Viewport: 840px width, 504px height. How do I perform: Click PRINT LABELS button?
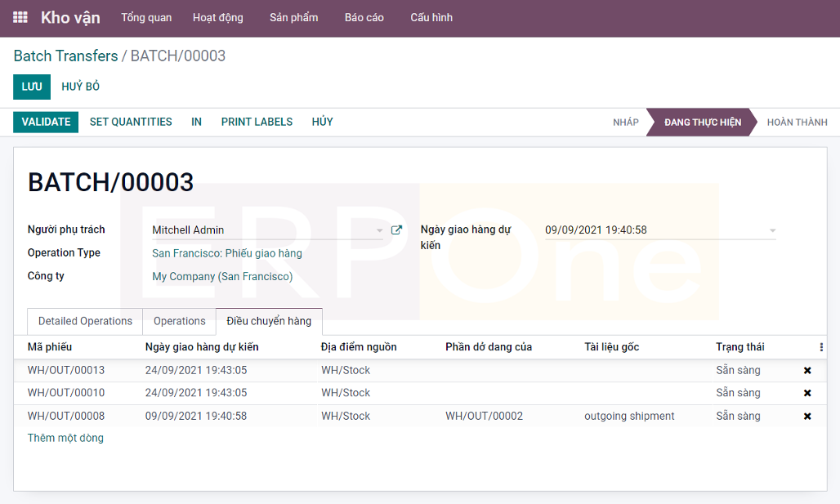(x=257, y=122)
